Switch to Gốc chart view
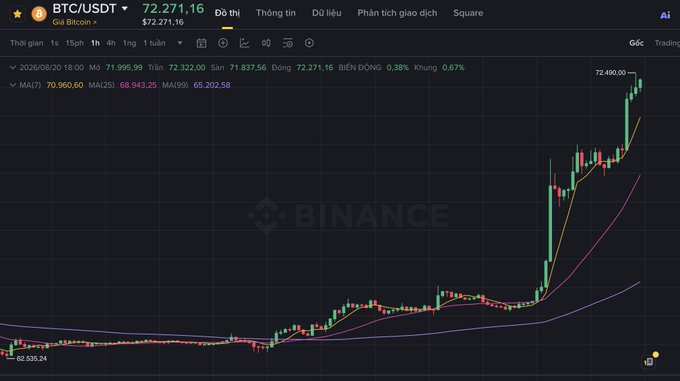This screenshot has height=381, width=680. (636, 43)
